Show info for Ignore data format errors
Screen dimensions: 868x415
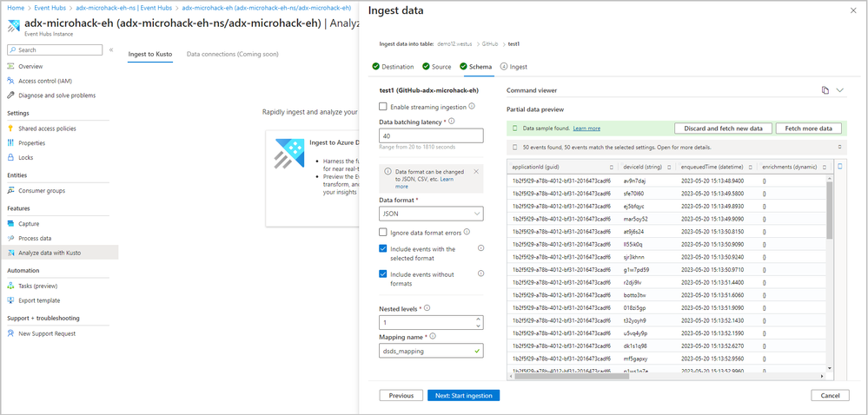(x=467, y=232)
